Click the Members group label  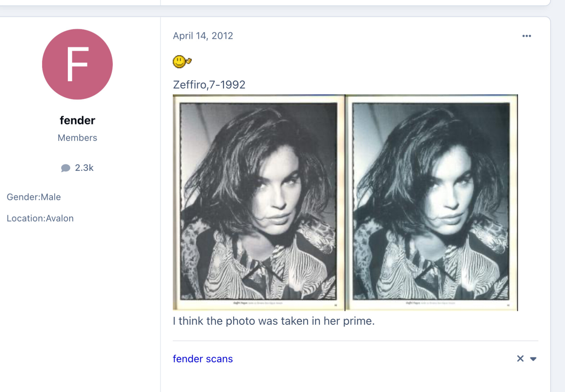(x=77, y=138)
